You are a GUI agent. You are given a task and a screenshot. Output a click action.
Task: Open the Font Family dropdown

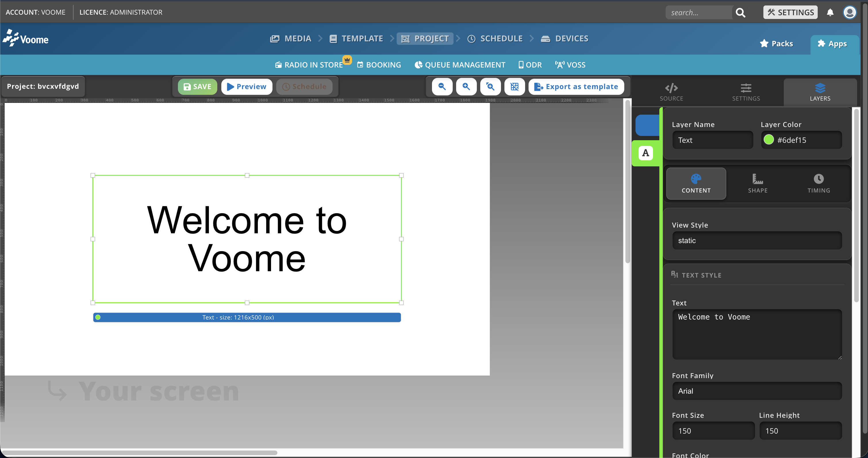tap(757, 391)
